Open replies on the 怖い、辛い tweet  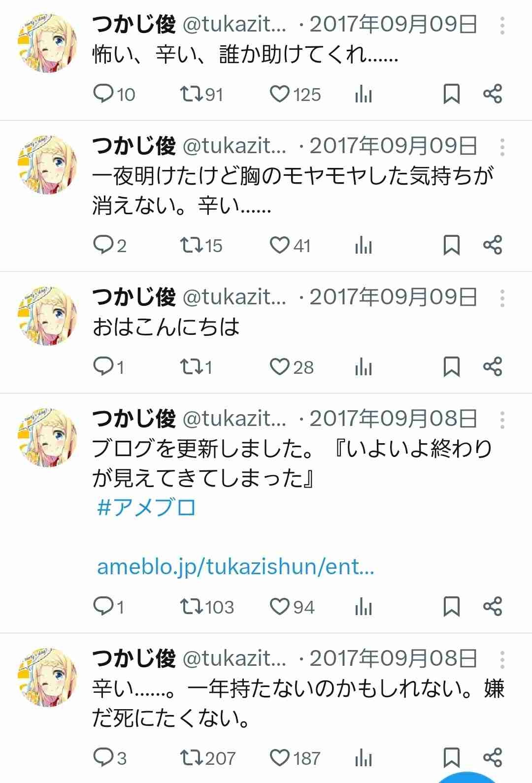coord(114,94)
